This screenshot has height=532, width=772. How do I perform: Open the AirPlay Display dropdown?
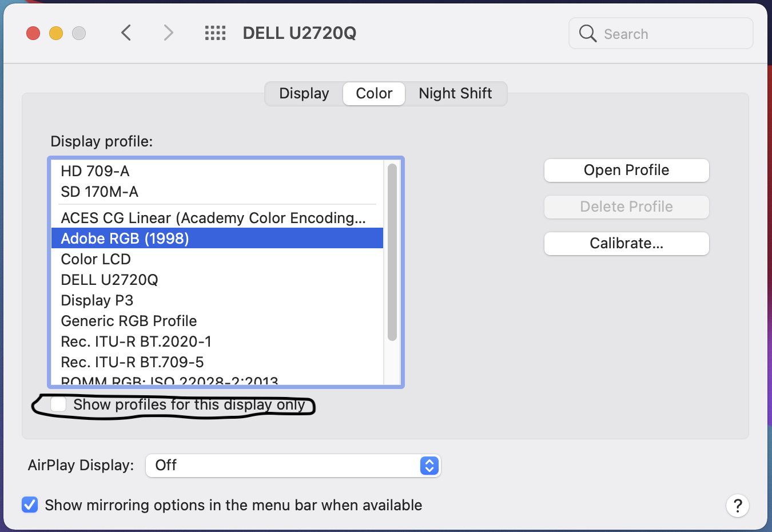[x=293, y=466]
